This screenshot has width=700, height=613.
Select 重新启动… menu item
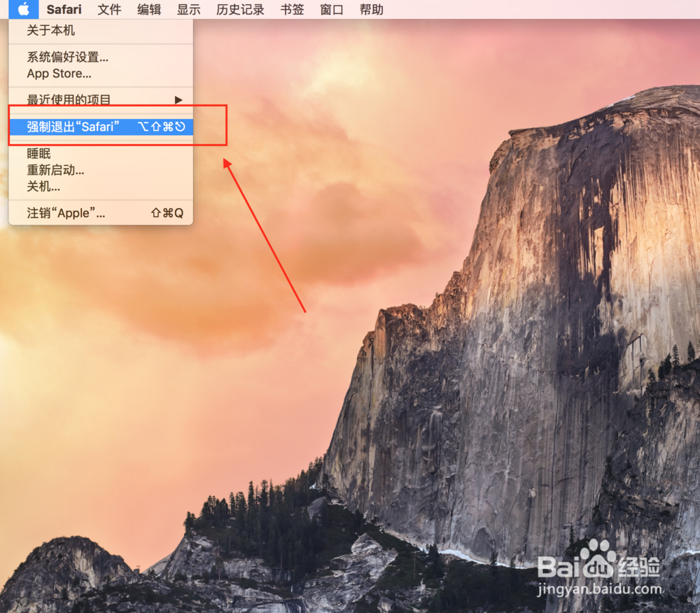point(101,170)
